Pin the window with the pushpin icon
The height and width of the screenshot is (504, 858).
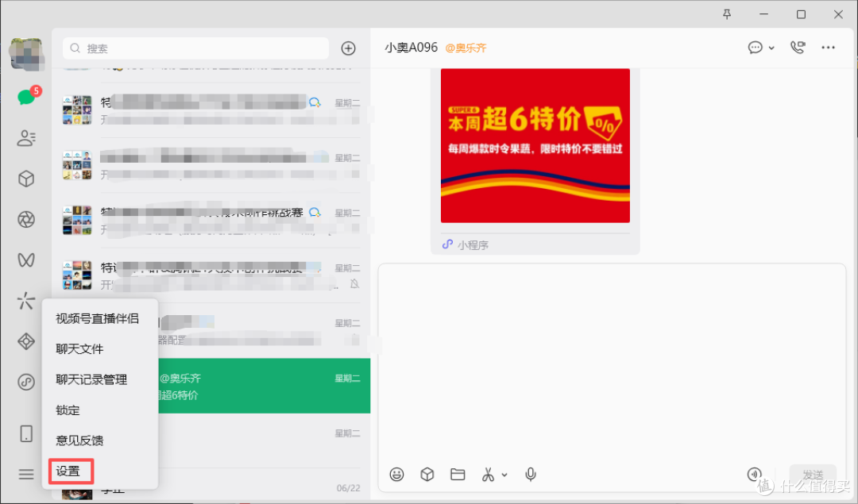[x=727, y=15]
